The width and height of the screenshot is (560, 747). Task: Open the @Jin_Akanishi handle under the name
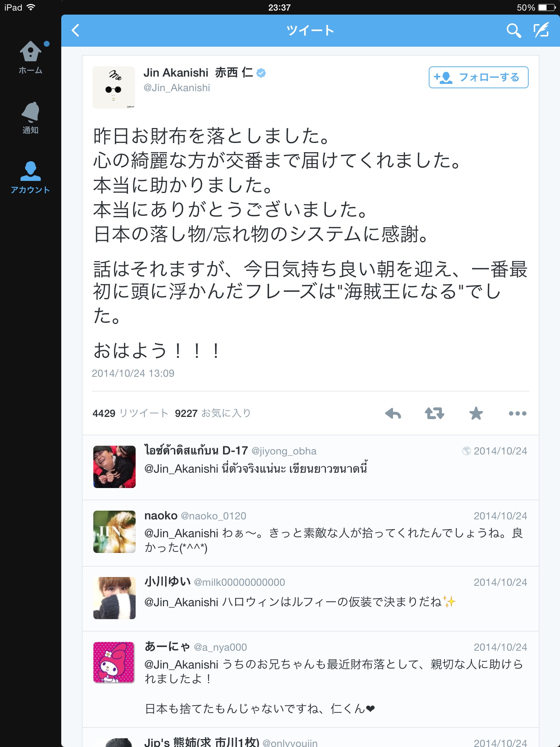(x=177, y=88)
